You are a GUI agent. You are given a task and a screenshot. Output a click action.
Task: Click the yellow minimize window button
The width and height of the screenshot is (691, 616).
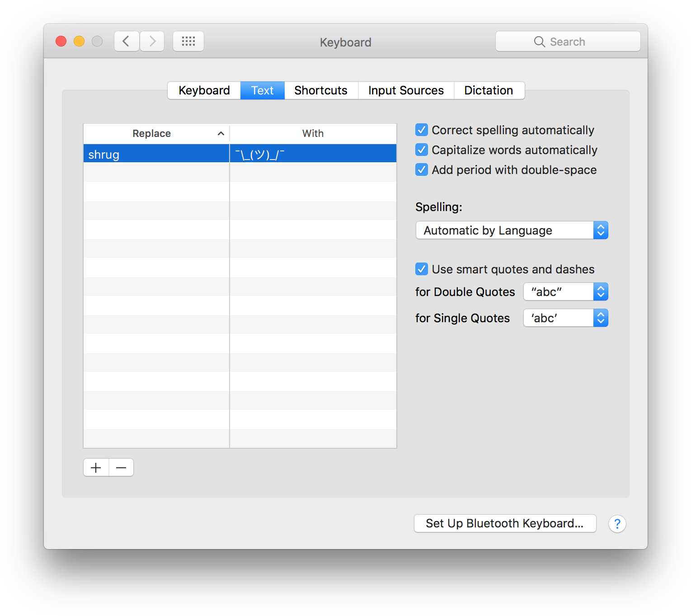coord(79,42)
